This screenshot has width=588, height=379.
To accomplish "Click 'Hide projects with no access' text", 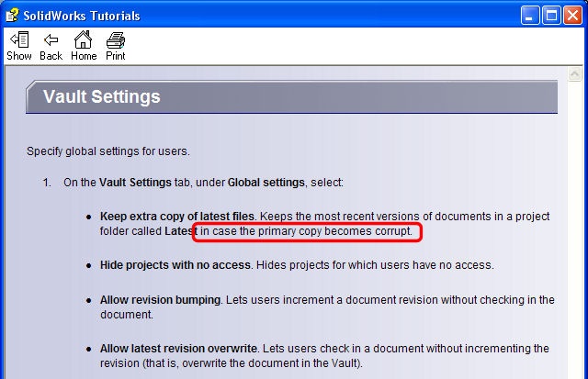I will (175, 265).
